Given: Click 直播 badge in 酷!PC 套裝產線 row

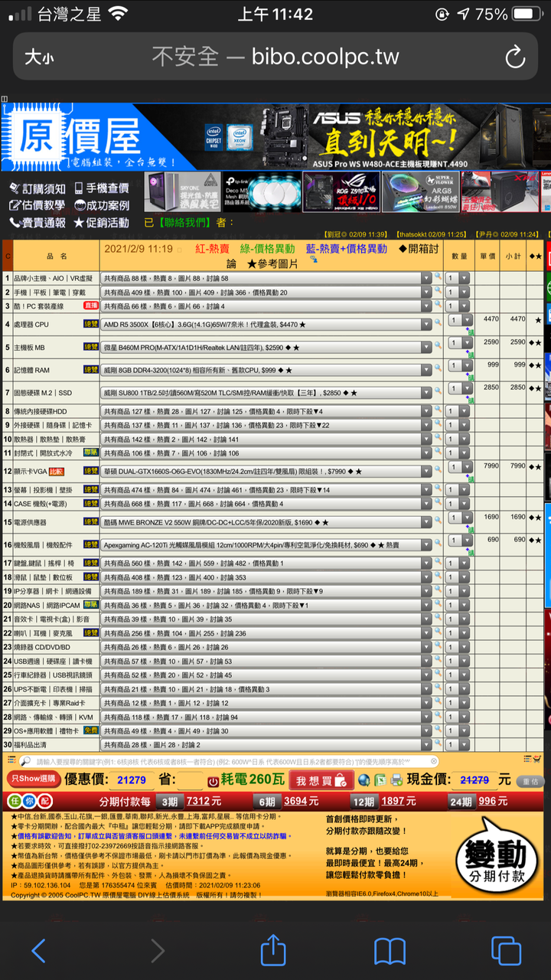Looking at the screenshot, I should tap(91, 305).
